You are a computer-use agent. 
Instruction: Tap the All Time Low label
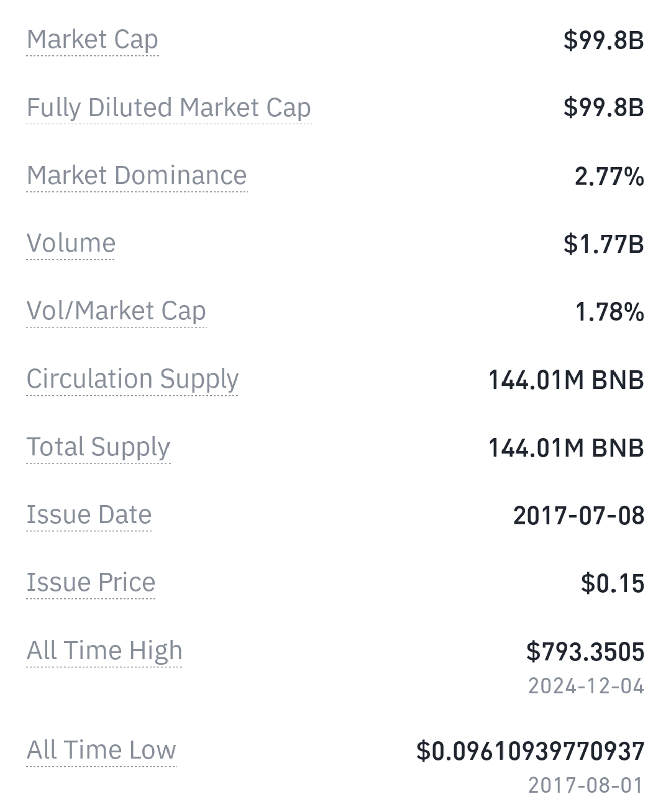click(101, 750)
